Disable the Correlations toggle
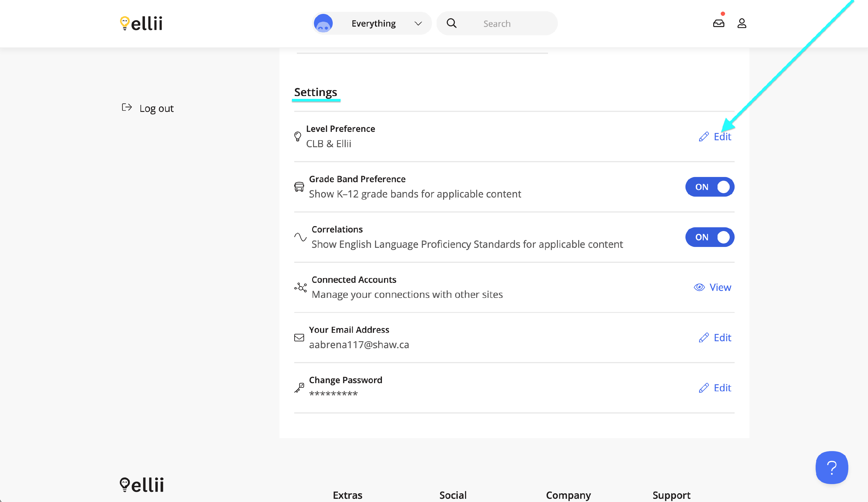The width and height of the screenshot is (868, 502). [709, 237]
